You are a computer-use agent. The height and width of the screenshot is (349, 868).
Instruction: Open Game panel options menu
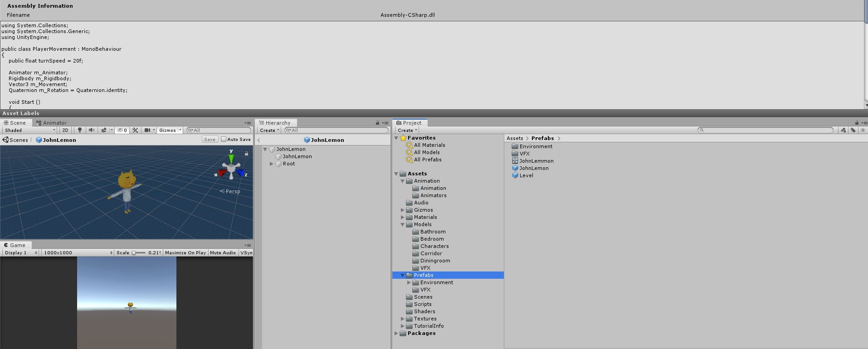[248, 245]
